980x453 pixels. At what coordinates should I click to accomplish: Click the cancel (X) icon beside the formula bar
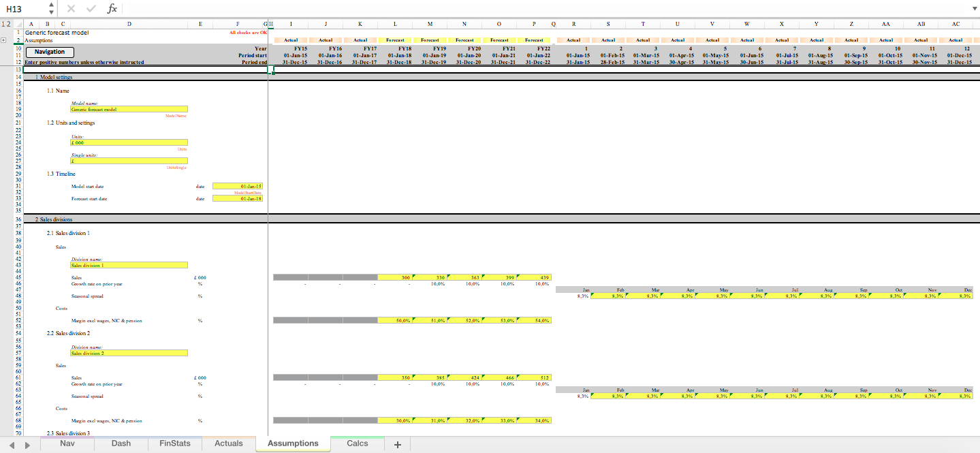pos(71,9)
